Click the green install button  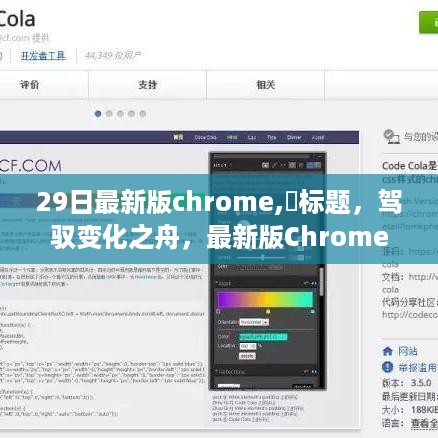[x=429, y=23]
